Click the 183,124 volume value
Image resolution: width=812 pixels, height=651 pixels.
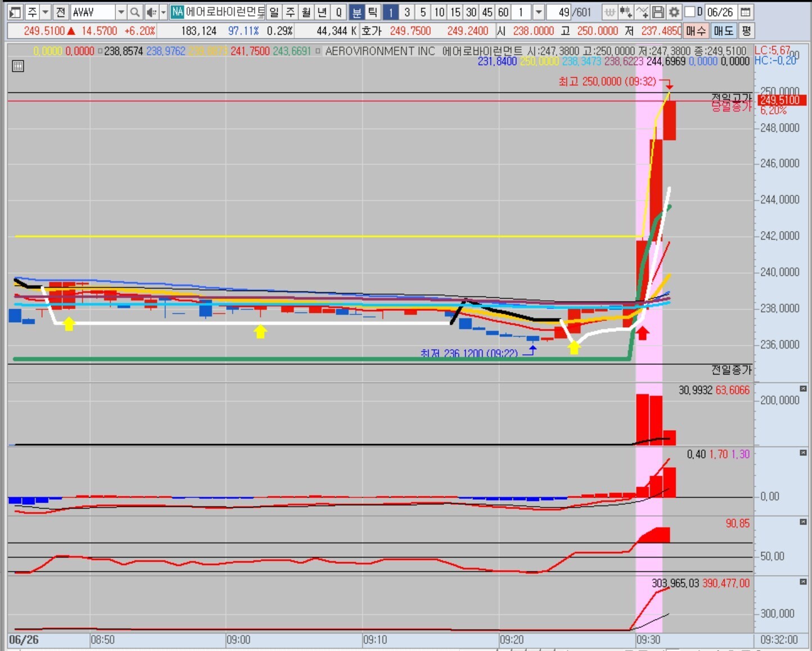tap(199, 31)
